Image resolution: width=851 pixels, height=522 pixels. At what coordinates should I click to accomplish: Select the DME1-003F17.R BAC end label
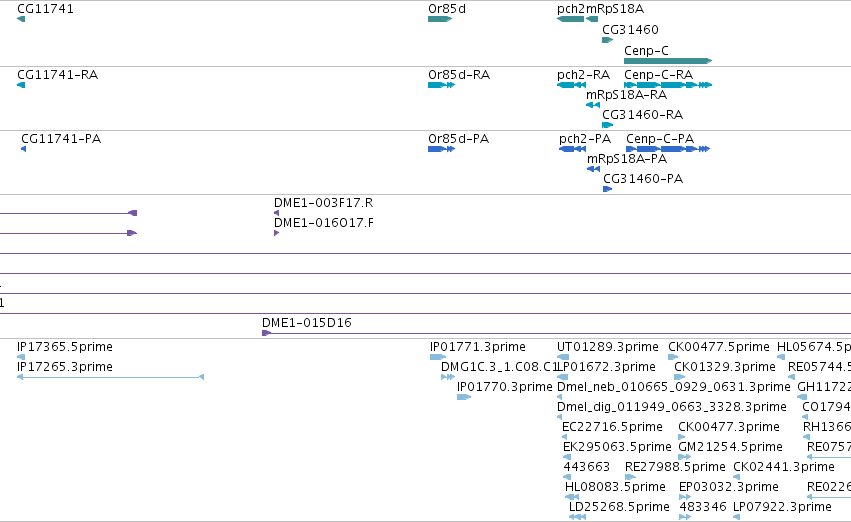pyautogui.click(x=323, y=203)
